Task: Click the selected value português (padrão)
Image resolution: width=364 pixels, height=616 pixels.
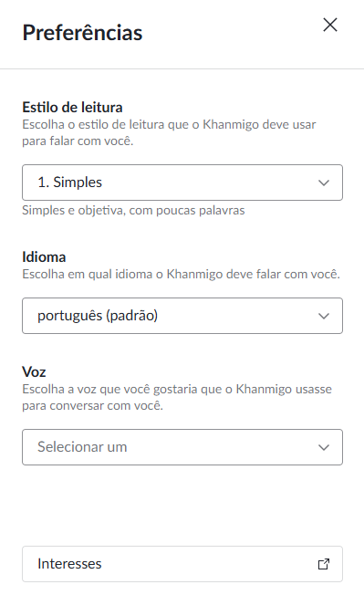Action: pyautogui.click(x=98, y=316)
